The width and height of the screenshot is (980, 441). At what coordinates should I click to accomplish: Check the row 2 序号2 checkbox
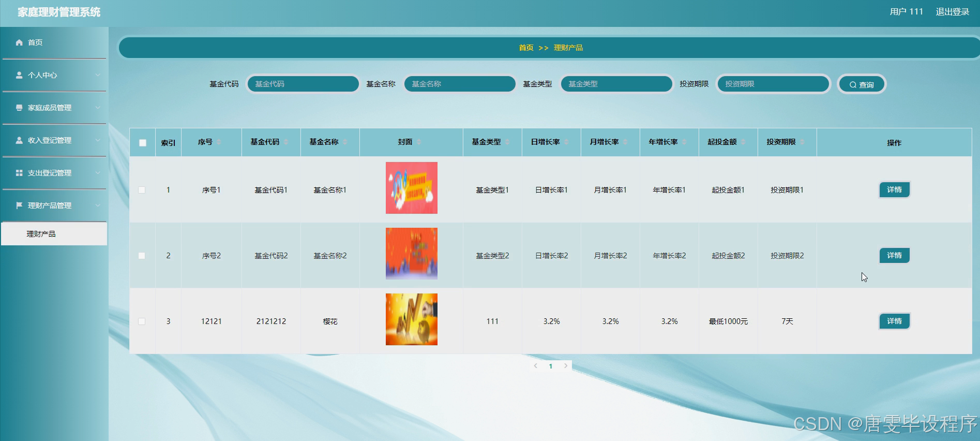142,256
